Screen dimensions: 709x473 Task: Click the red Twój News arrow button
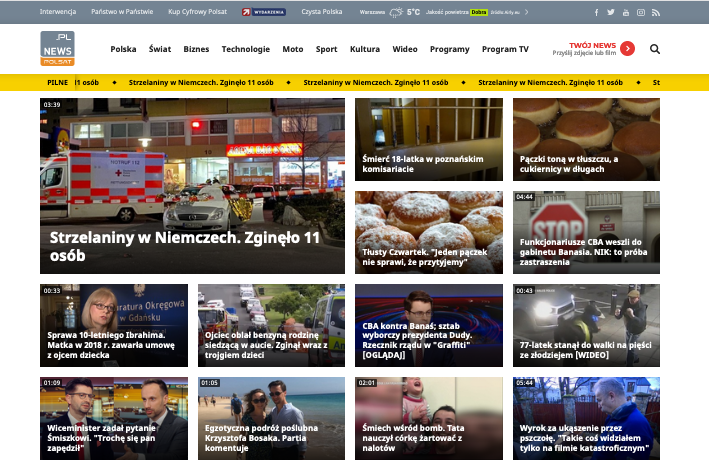point(627,48)
